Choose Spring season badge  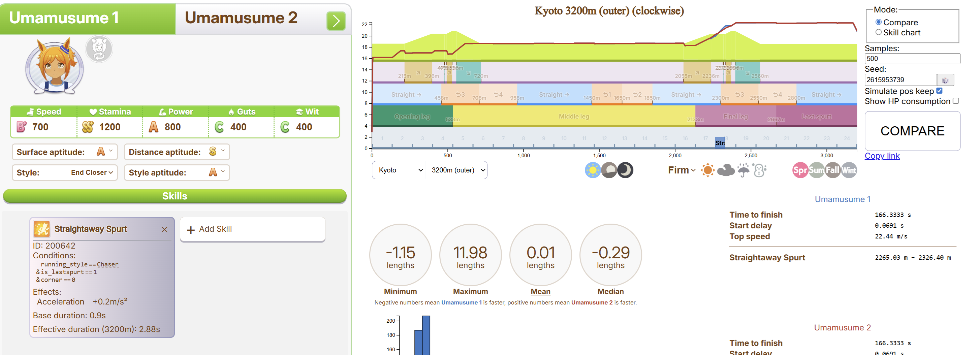point(800,170)
